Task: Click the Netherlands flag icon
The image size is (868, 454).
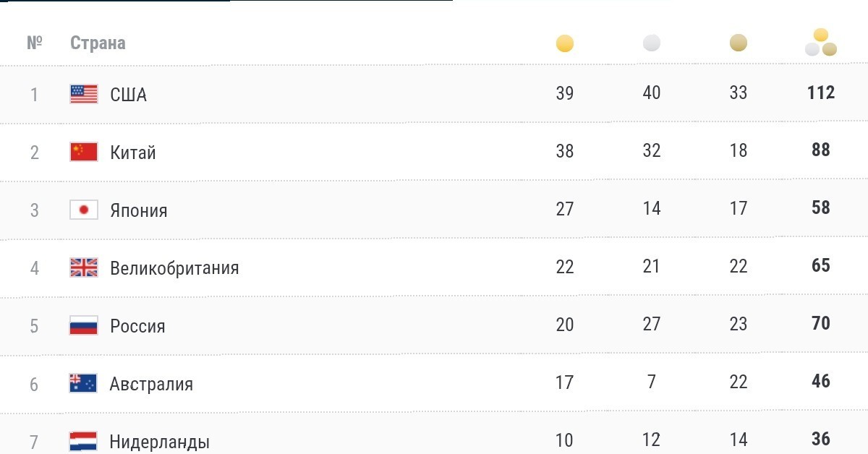Action: [84, 441]
